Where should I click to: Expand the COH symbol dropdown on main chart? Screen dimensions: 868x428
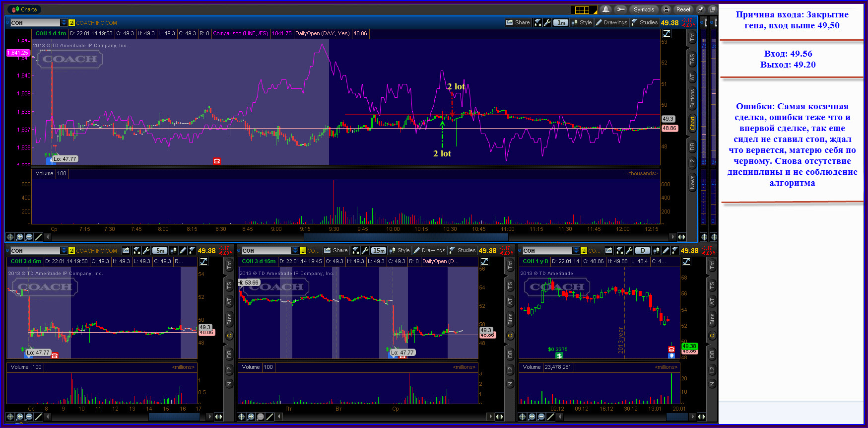tap(64, 23)
